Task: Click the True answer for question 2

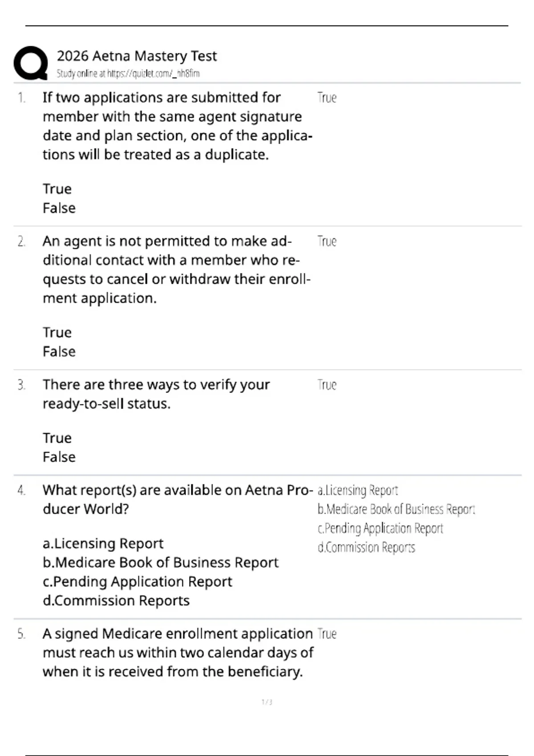Action: [x=327, y=241]
